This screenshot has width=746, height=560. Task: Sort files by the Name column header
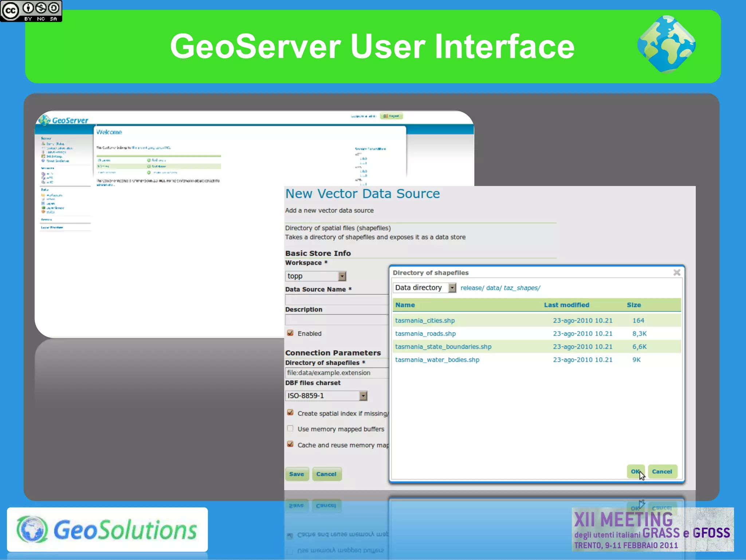pos(405,305)
